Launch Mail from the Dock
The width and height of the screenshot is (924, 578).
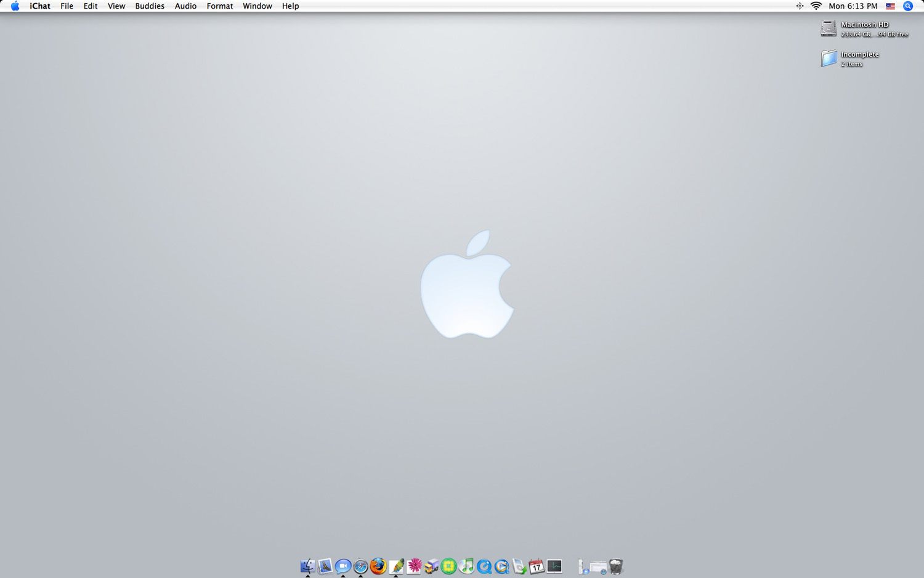click(325, 566)
